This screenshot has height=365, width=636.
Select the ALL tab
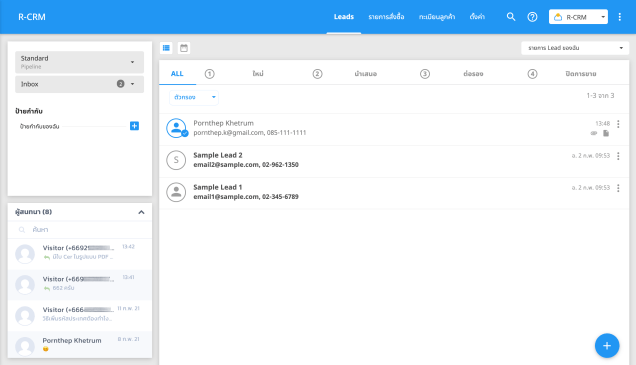[x=177, y=74]
